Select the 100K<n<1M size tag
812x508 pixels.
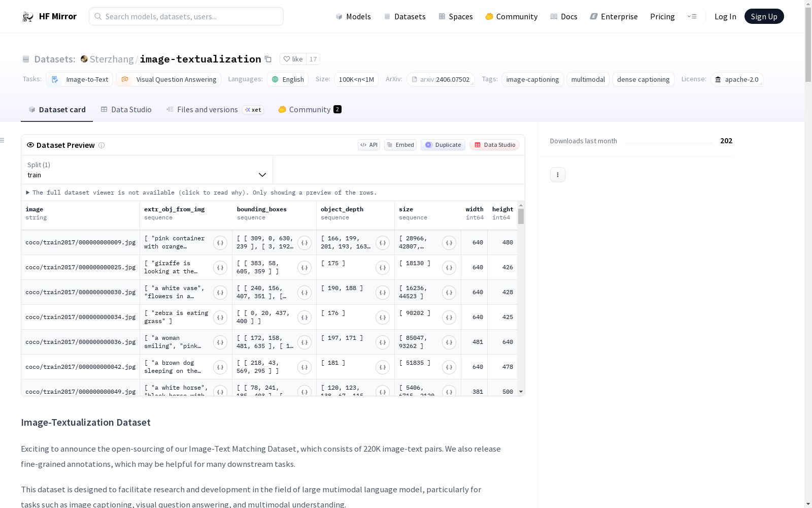tap(356, 79)
